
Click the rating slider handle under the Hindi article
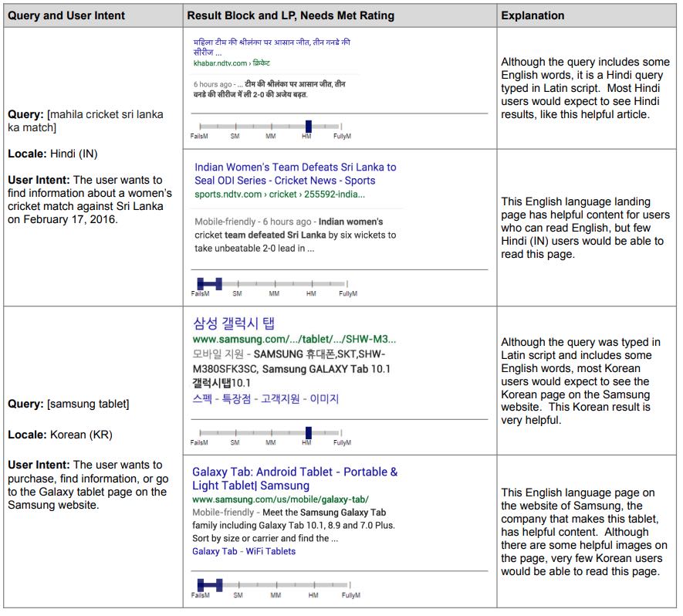309,126
